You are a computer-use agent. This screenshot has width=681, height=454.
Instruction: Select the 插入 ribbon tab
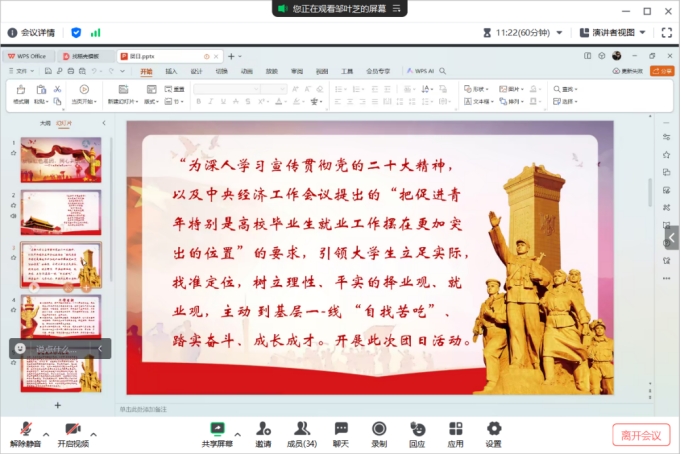[x=171, y=72]
